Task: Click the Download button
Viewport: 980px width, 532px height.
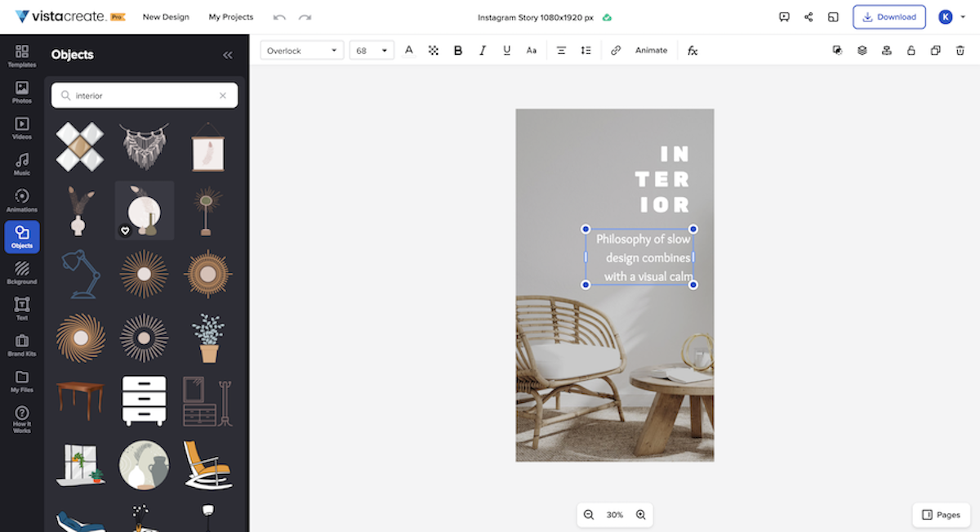Action: [889, 16]
